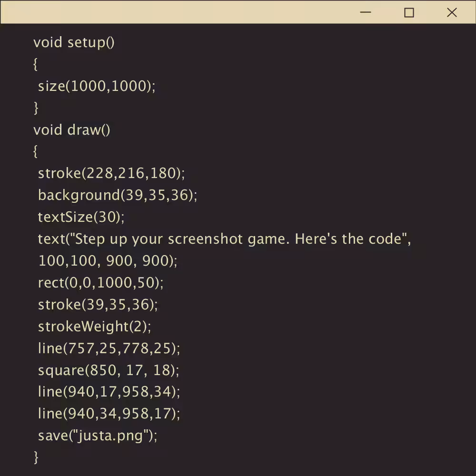Screen dimensions: 476x476
Task: Click the 'line(940,17,958,34);' line
Action: tap(109, 392)
